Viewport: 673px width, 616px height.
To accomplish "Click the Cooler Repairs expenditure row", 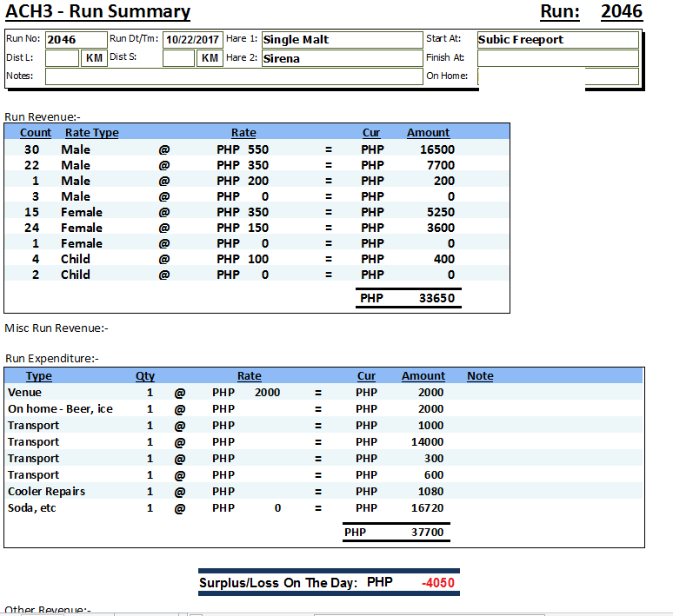I will click(46, 491).
